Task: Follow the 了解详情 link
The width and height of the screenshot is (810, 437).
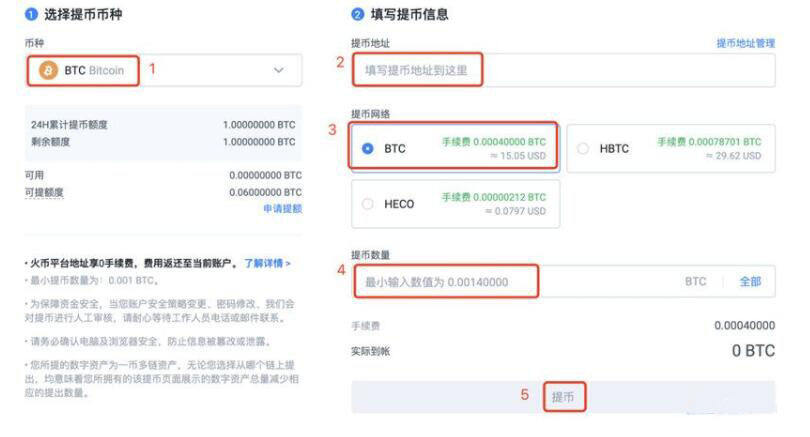Action: point(267,263)
